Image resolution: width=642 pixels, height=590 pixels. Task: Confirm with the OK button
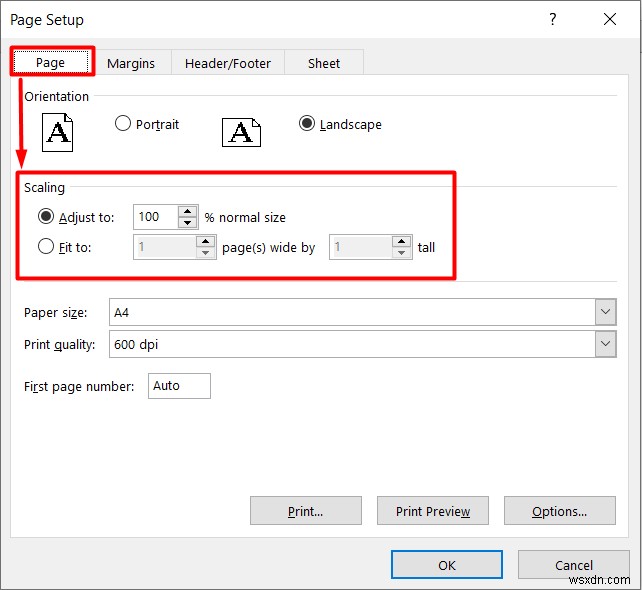coord(447,565)
